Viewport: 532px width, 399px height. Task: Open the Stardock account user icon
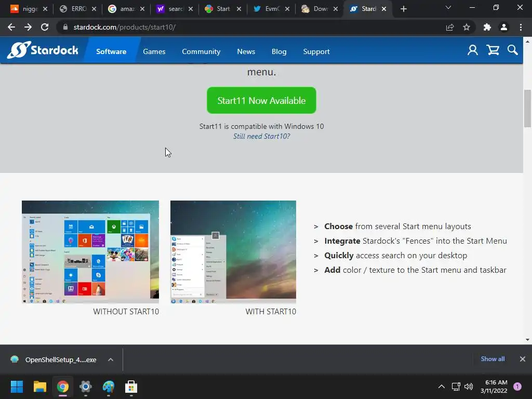[x=473, y=50]
